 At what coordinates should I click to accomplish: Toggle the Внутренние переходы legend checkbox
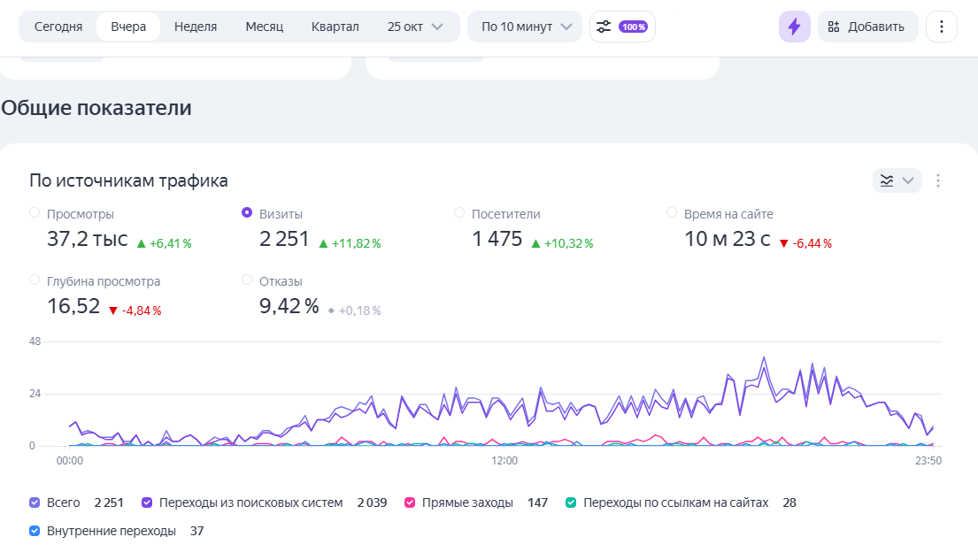click(x=35, y=531)
